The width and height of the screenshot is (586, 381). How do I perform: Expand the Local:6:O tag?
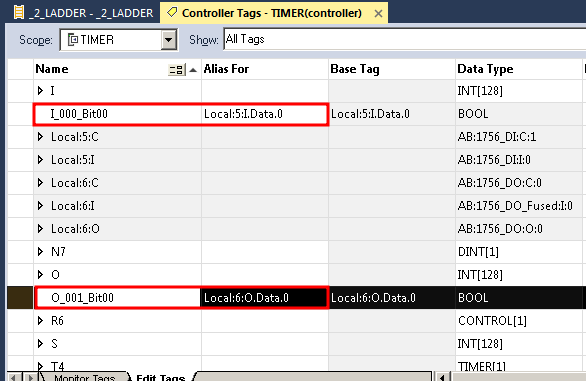coord(40,229)
